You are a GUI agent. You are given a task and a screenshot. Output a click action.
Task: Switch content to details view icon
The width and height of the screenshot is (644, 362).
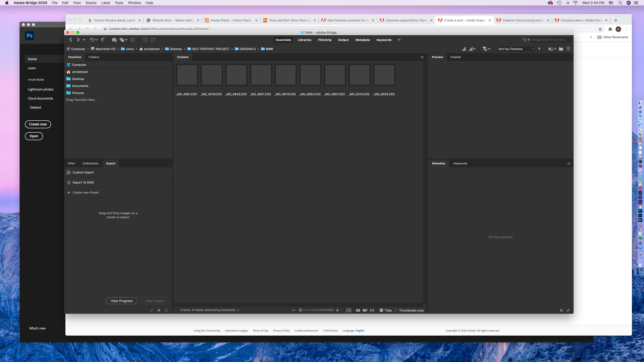365,310
